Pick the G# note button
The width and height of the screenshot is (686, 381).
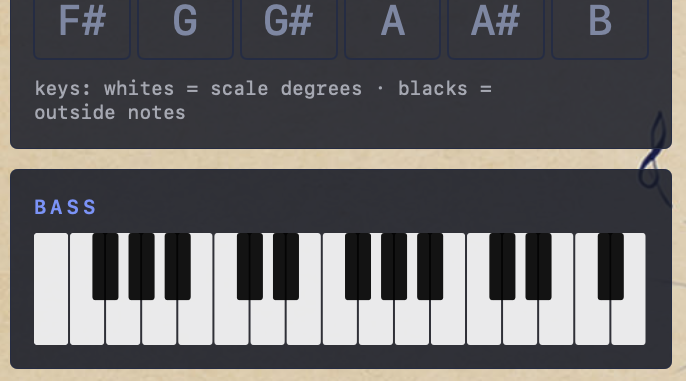(x=289, y=27)
